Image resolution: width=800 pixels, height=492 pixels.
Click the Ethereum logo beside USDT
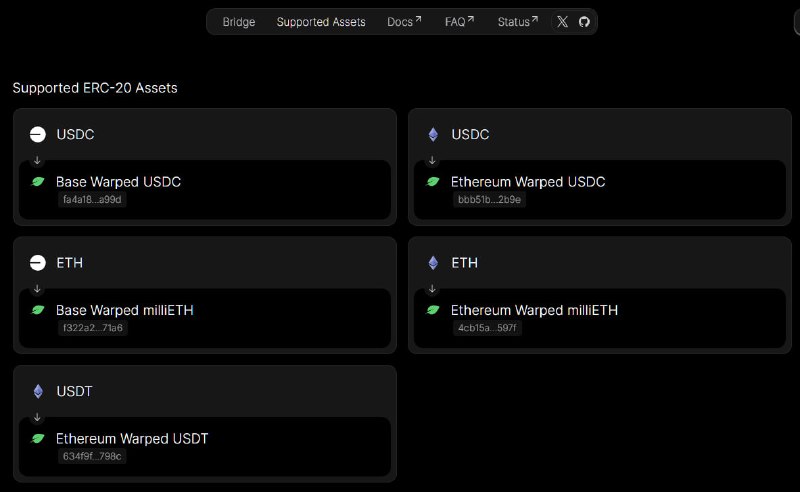click(38, 391)
